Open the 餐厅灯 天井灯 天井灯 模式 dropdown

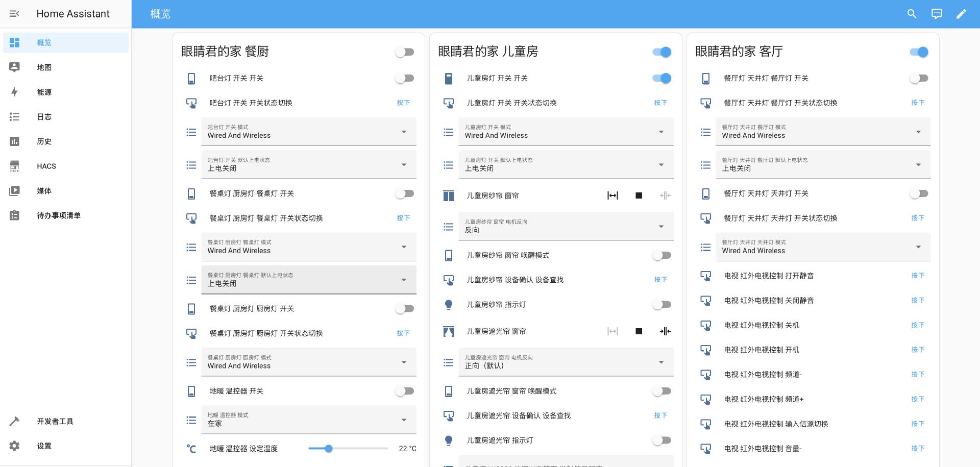point(823,247)
